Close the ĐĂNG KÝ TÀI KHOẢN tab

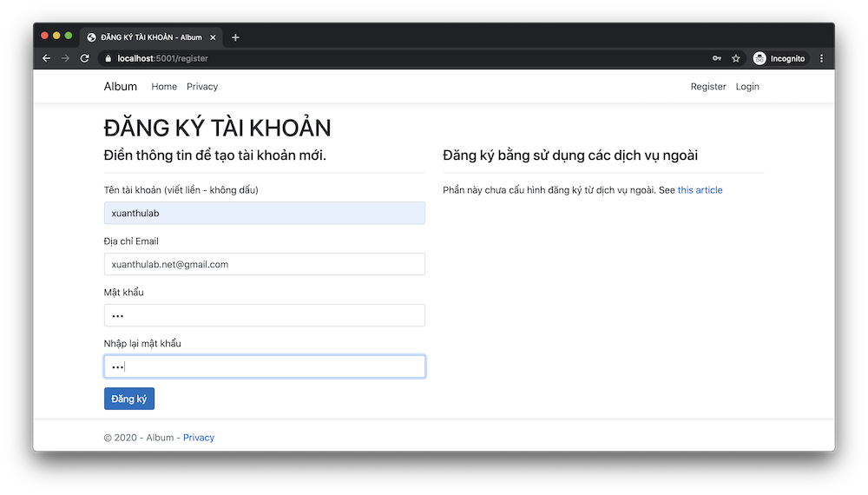214,37
